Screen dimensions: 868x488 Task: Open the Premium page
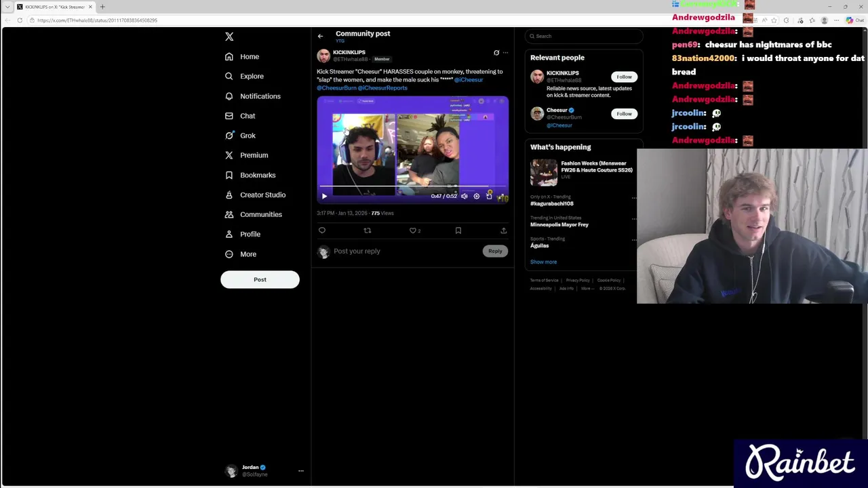[246, 155]
